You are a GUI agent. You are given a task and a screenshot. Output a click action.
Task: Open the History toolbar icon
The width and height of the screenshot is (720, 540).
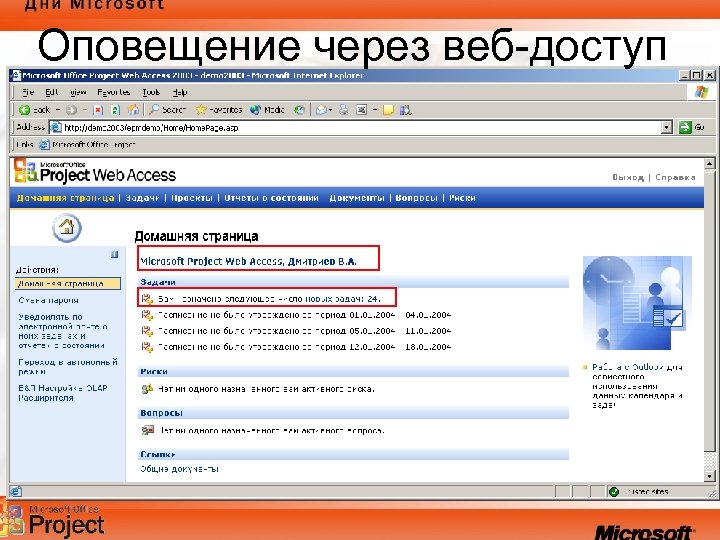point(299,110)
